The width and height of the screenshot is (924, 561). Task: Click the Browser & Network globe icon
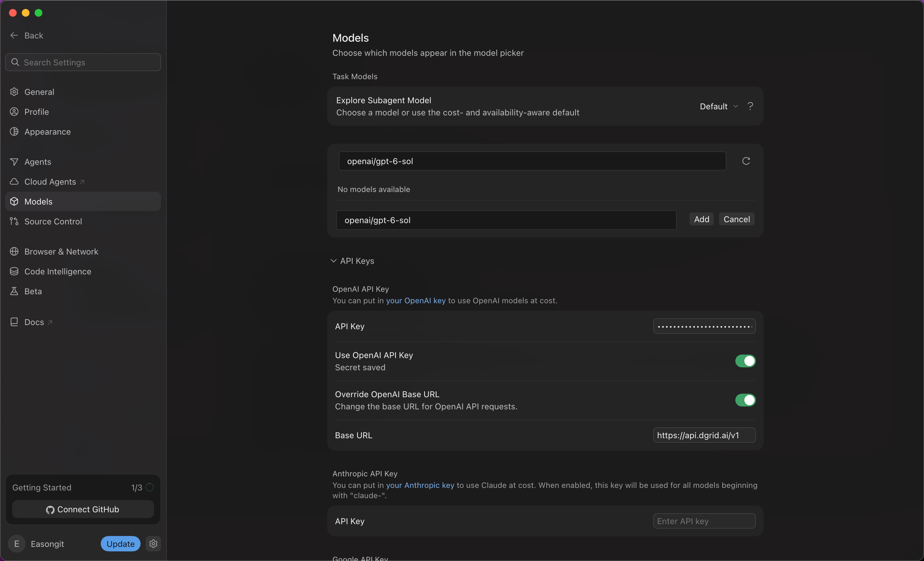click(x=14, y=251)
